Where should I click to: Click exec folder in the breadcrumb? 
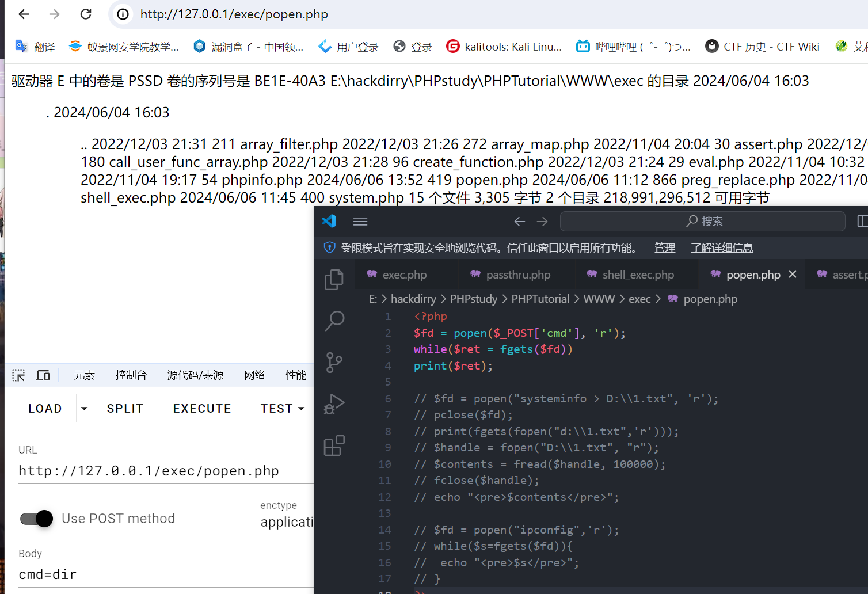[x=639, y=299]
